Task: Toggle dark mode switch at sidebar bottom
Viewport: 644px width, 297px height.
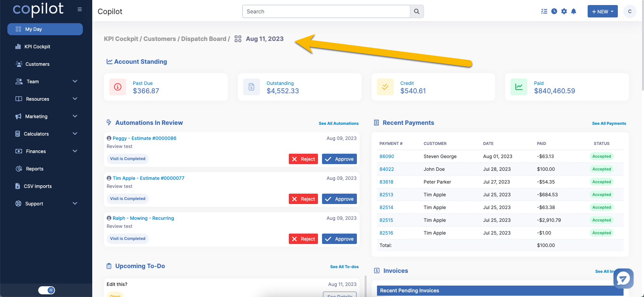Action: point(47,290)
